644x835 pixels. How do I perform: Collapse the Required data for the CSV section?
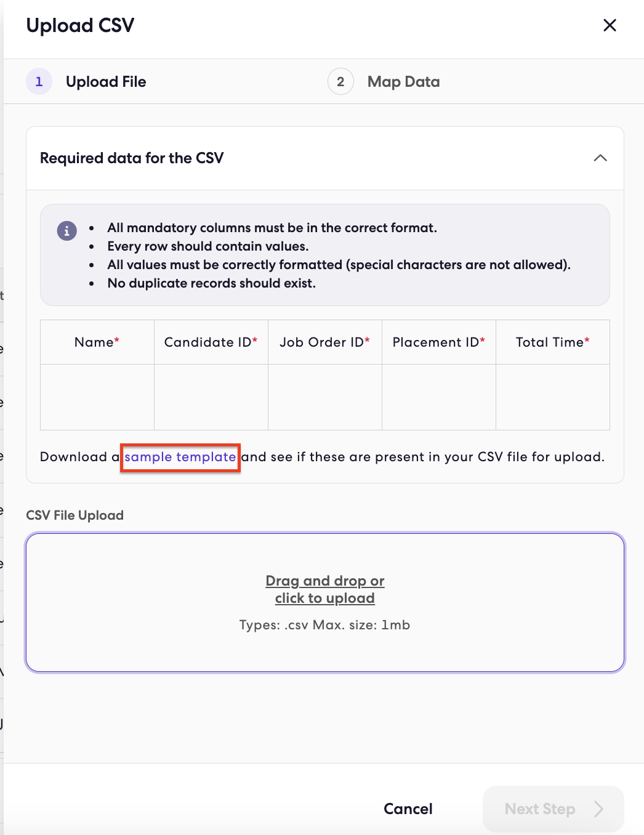coord(600,158)
